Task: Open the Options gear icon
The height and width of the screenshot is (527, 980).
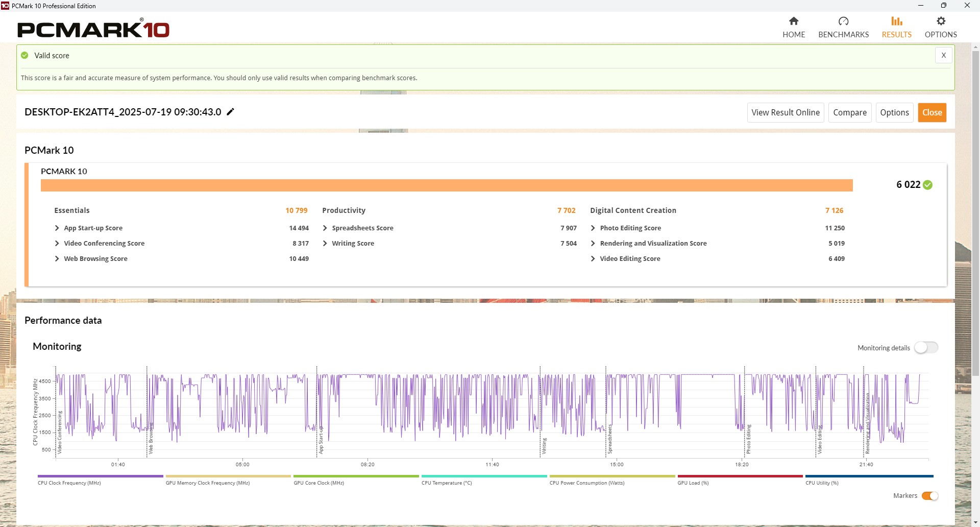Action: click(x=941, y=21)
